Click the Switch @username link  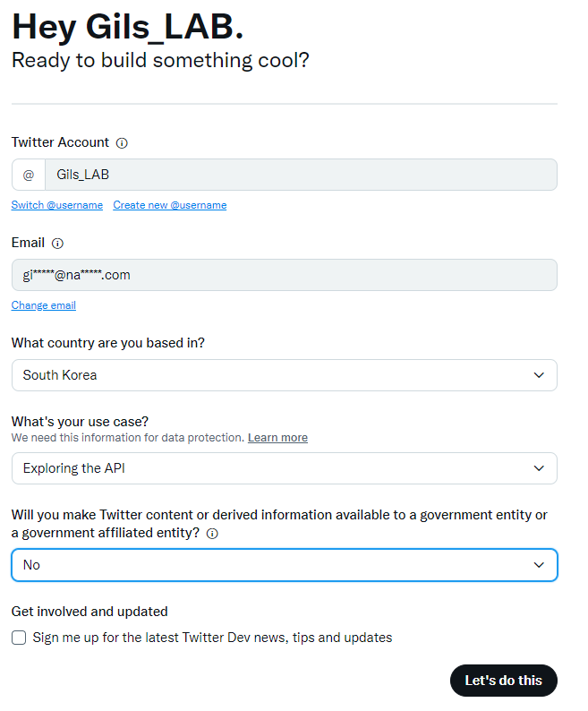[x=57, y=205]
